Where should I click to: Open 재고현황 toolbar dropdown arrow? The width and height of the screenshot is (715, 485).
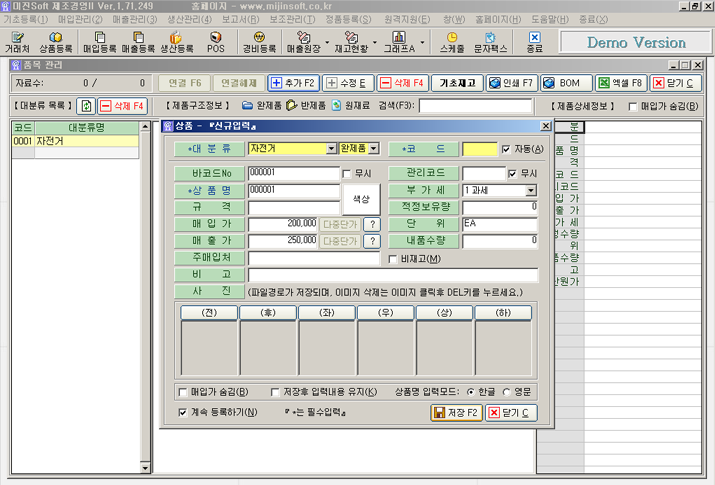click(375, 42)
